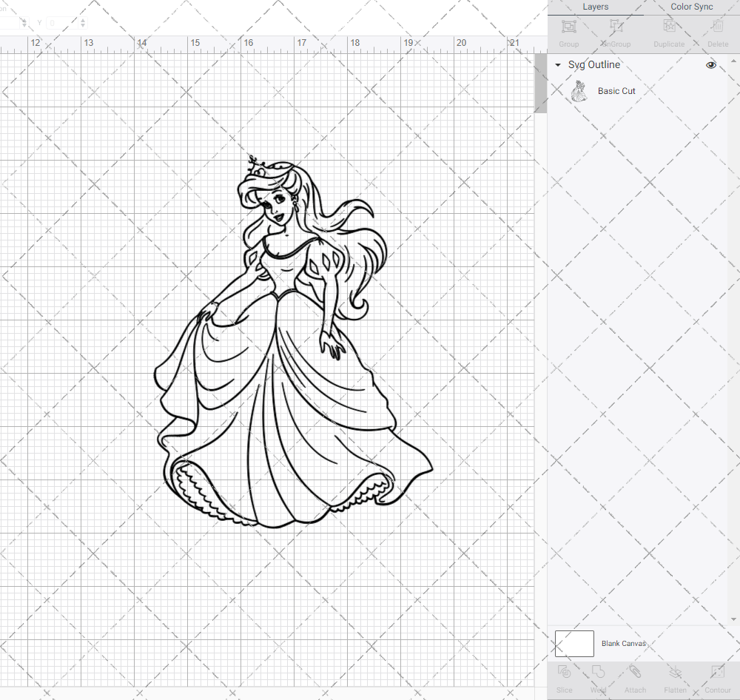Screen dimensions: 740x700
Task: Switch to the Color Sync tab
Action: pyautogui.click(x=691, y=7)
